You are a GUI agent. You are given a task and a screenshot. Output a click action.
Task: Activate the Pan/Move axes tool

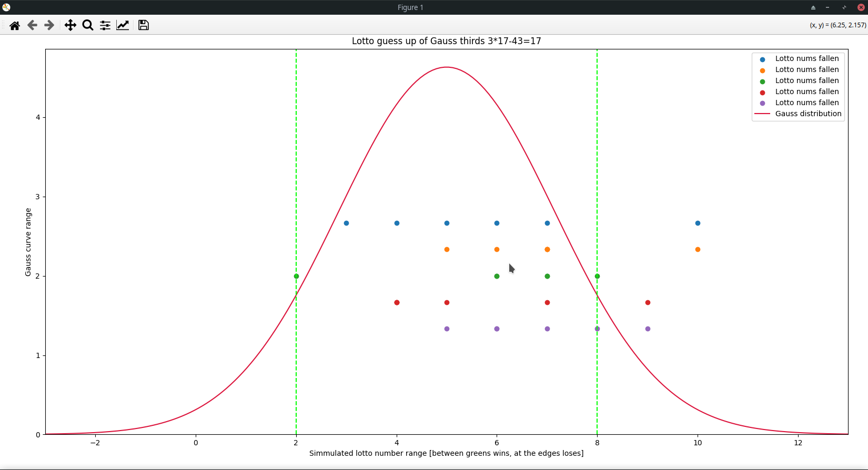click(x=70, y=25)
